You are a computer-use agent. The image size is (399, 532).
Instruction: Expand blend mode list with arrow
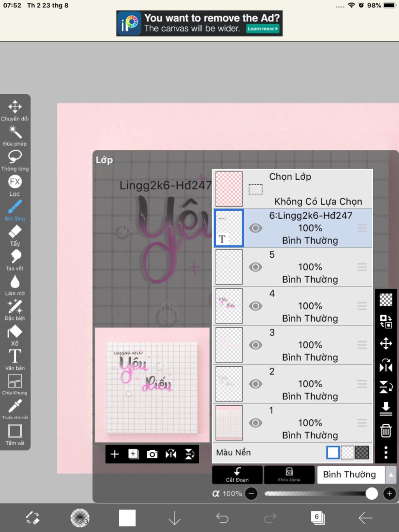pyautogui.click(x=391, y=475)
